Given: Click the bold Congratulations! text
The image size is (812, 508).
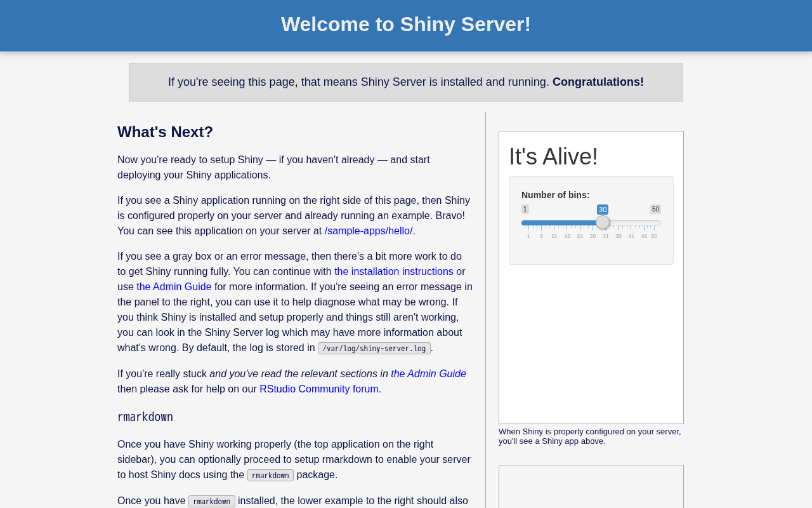Looking at the screenshot, I should [x=598, y=82].
